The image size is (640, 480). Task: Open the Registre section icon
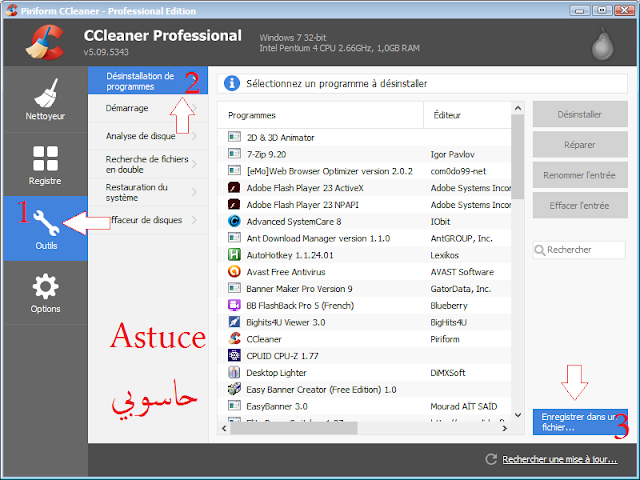[x=45, y=158]
